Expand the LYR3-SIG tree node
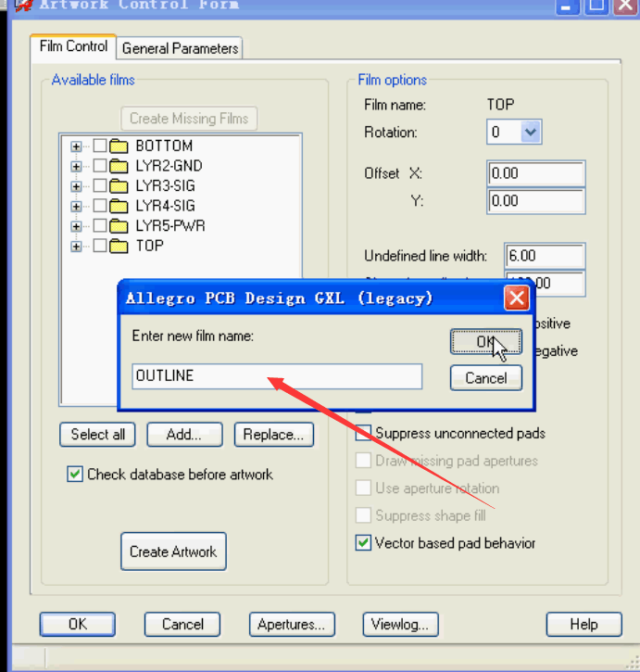Viewport: 640px width, 672px height. (x=76, y=186)
